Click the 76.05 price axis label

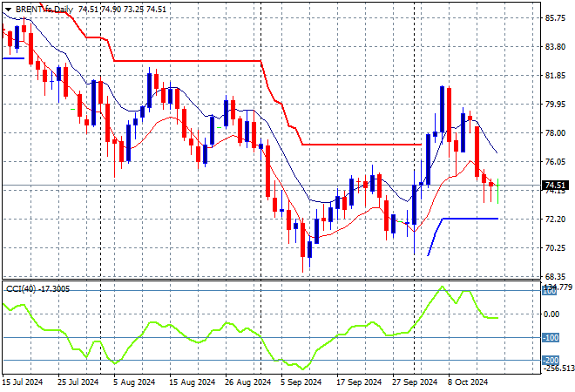(x=555, y=162)
